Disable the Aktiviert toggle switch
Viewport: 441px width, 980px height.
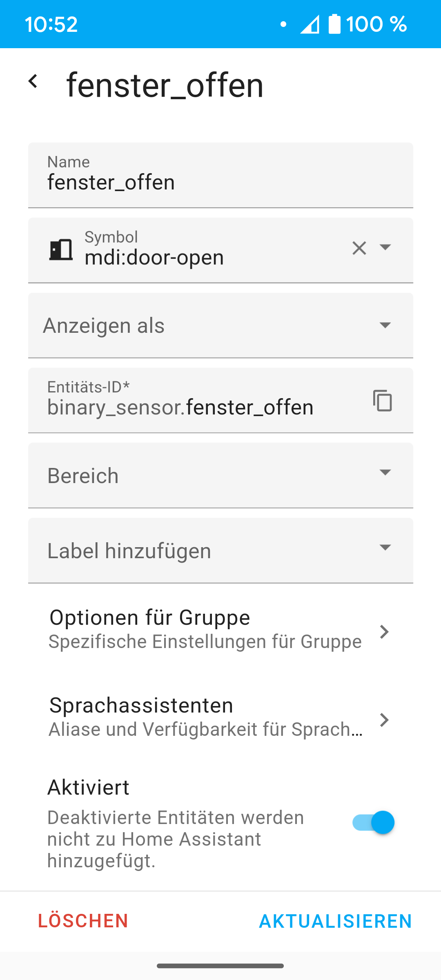[373, 822]
